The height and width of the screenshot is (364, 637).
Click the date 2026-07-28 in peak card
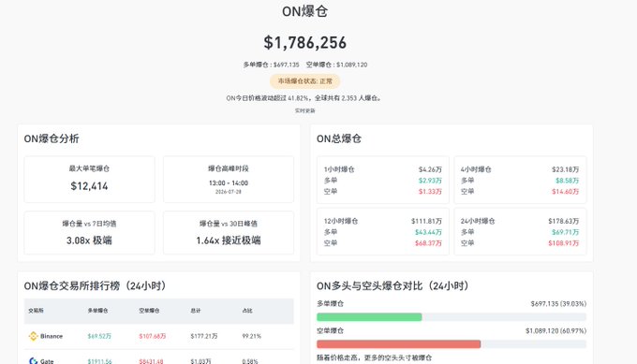tap(229, 192)
